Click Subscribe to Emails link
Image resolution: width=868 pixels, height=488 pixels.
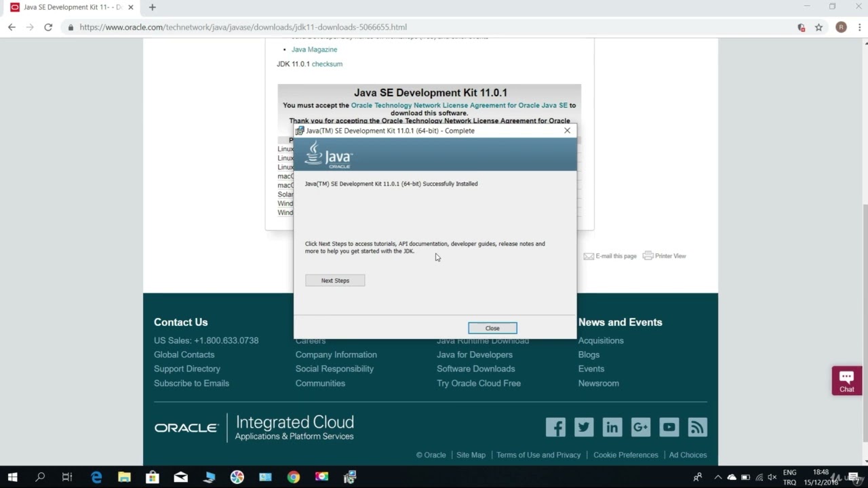pyautogui.click(x=191, y=383)
